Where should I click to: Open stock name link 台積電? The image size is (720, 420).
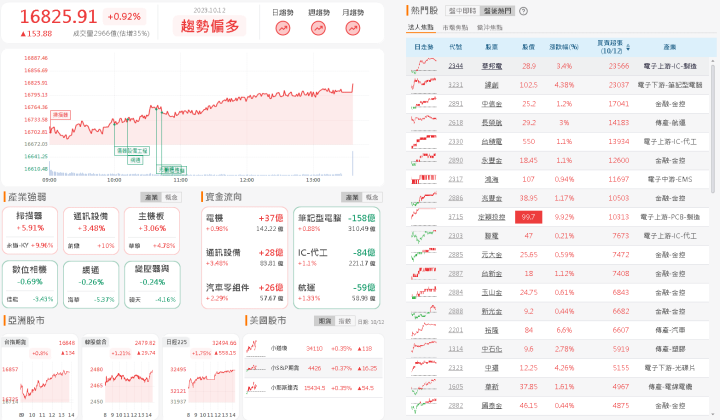pyautogui.click(x=491, y=141)
